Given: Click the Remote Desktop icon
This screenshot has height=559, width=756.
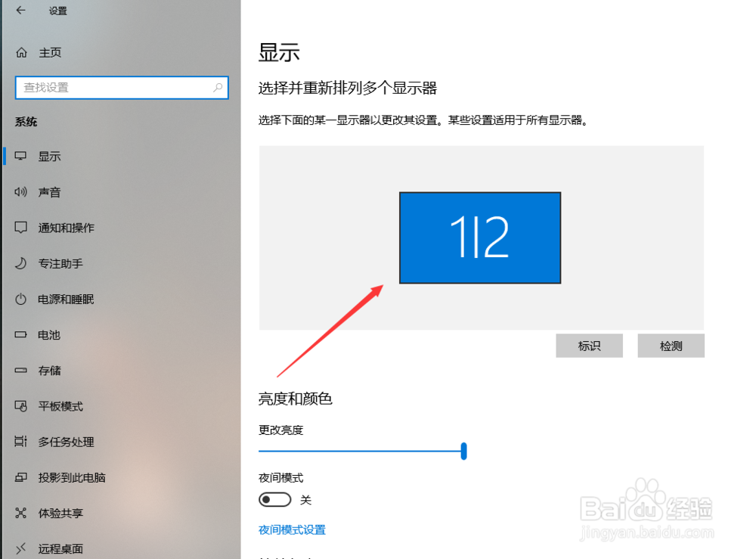Looking at the screenshot, I should pyautogui.click(x=20, y=548).
